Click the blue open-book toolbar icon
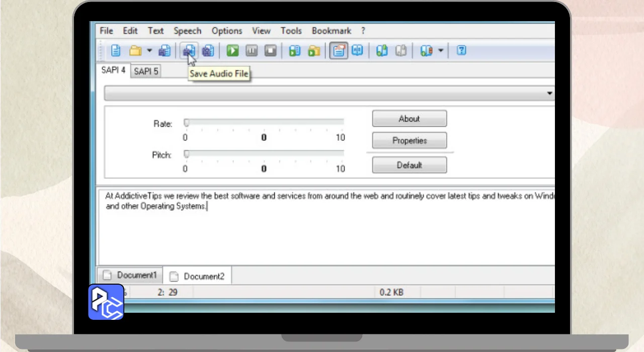The image size is (644, 352). 357,50
